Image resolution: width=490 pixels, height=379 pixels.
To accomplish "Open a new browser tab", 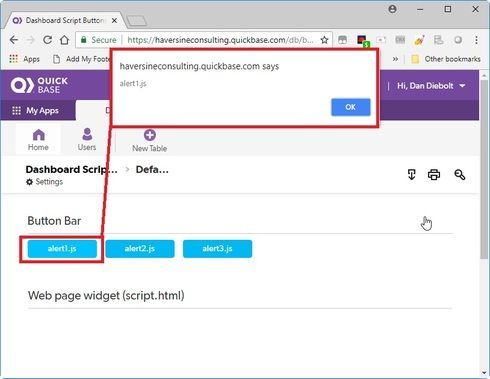I will coord(137,21).
